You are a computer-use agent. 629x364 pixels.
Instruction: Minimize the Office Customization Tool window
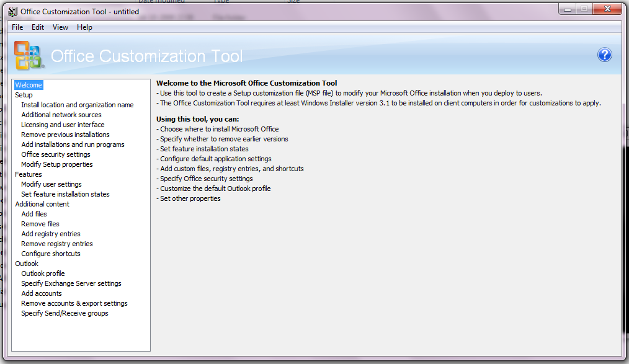coord(567,9)
